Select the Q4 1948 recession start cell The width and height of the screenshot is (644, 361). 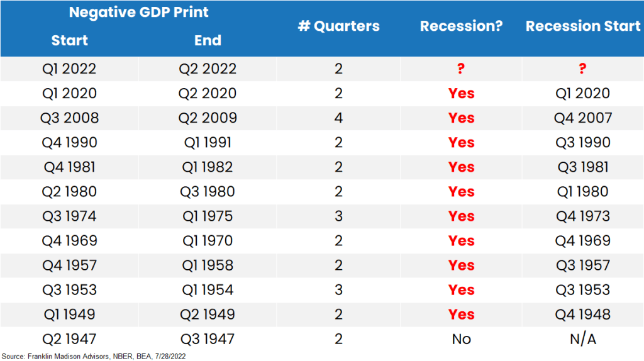tap(583, 314)
